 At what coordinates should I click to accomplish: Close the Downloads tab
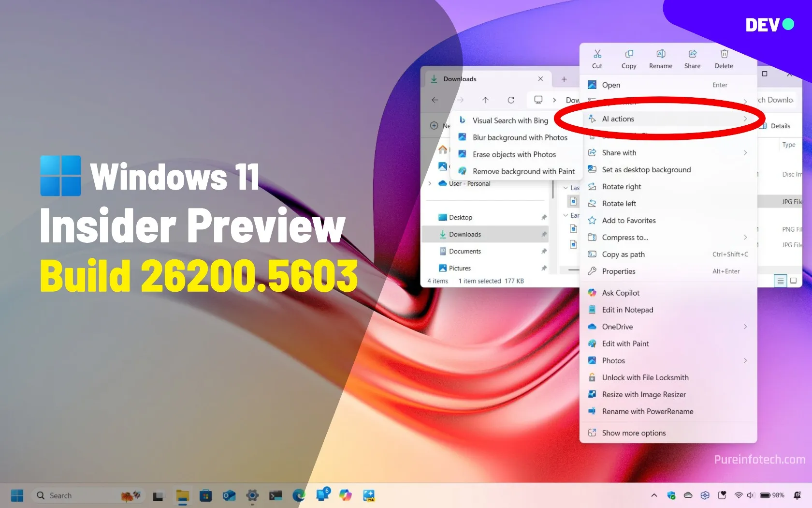[x=540, y=79]
